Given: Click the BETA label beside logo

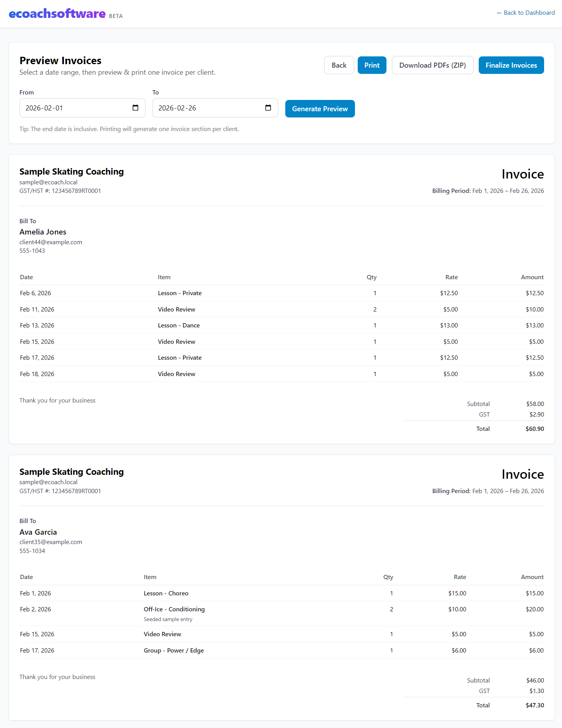Looking at the screenshot, I should point(116,16).
